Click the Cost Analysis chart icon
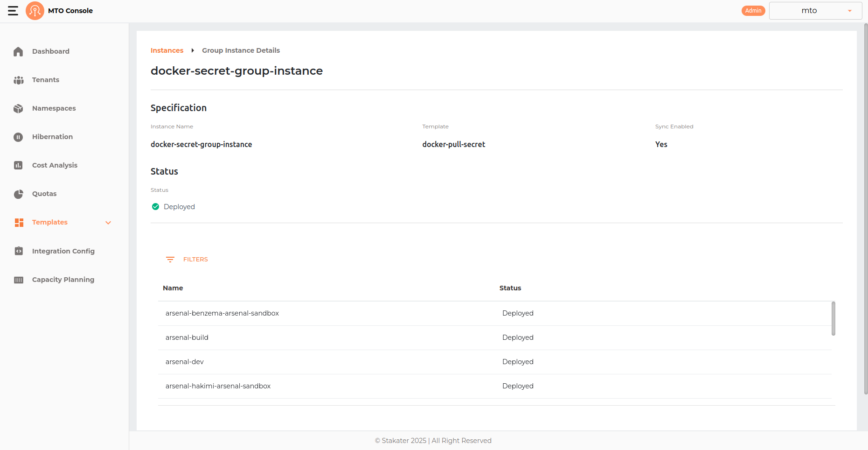This screenshot has width=868, height=450. click(x=18, y=165)
